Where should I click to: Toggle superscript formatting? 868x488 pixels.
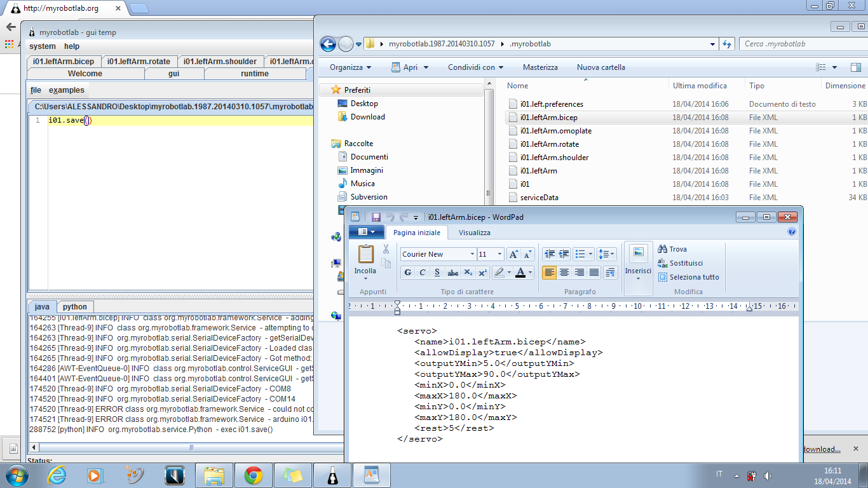click(482, 273)
